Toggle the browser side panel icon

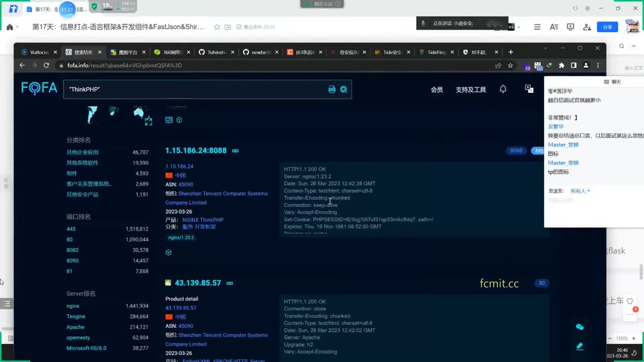574,65
